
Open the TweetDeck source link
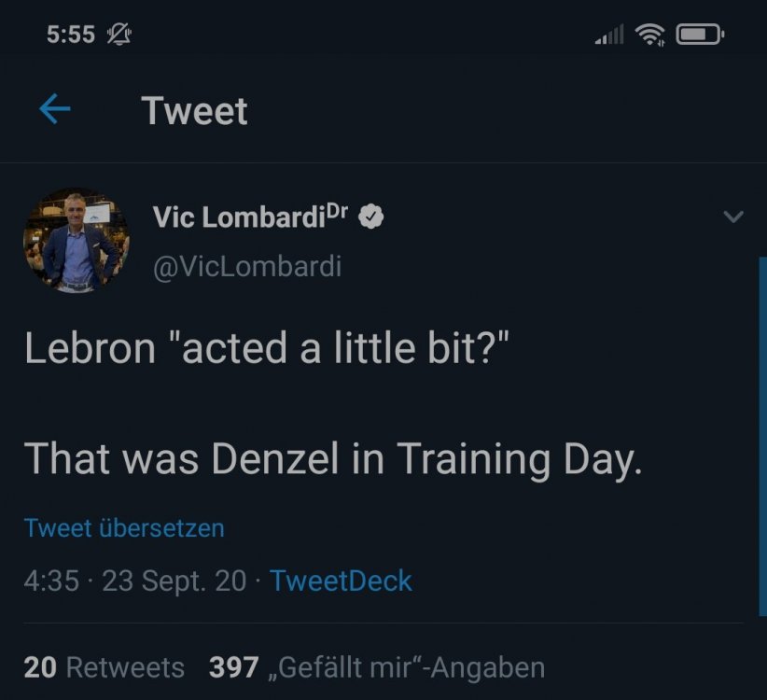[x=341, y=581]
